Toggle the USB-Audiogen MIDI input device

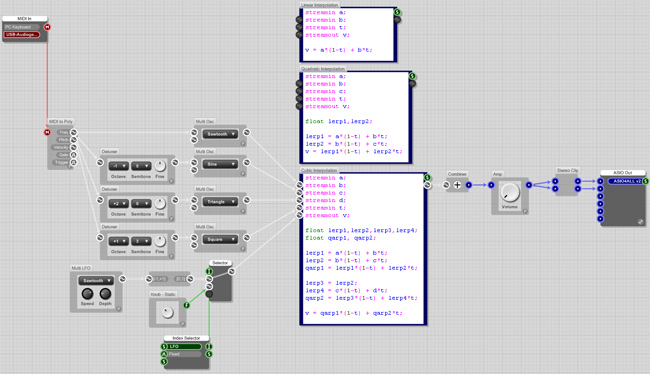coord(22,35)
